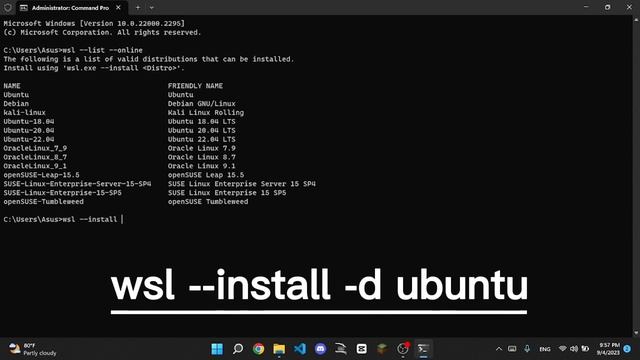Open the notification count badge
Screen dimensions: 640x360
coord(627,349)
